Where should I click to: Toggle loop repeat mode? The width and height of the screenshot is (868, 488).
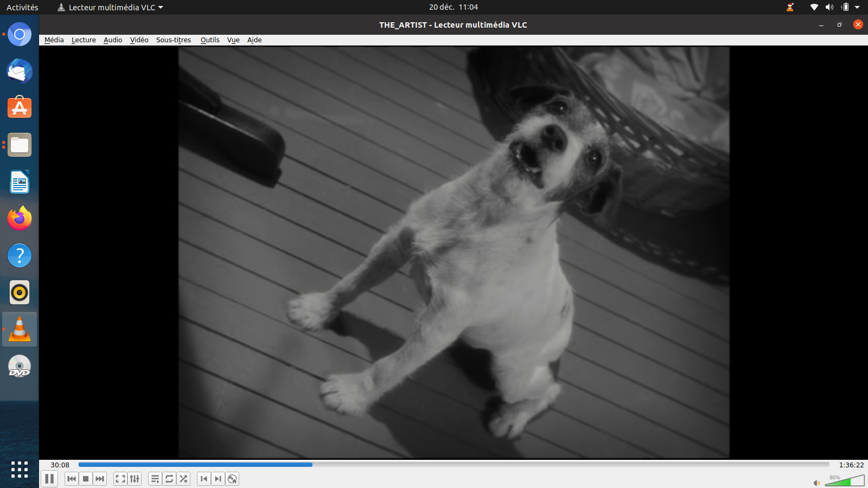coord(169,479)
